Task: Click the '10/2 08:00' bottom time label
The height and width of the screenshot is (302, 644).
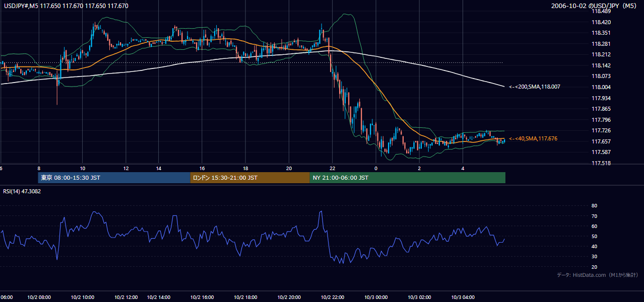Action: pyautogui.click(x=39, y=297)
